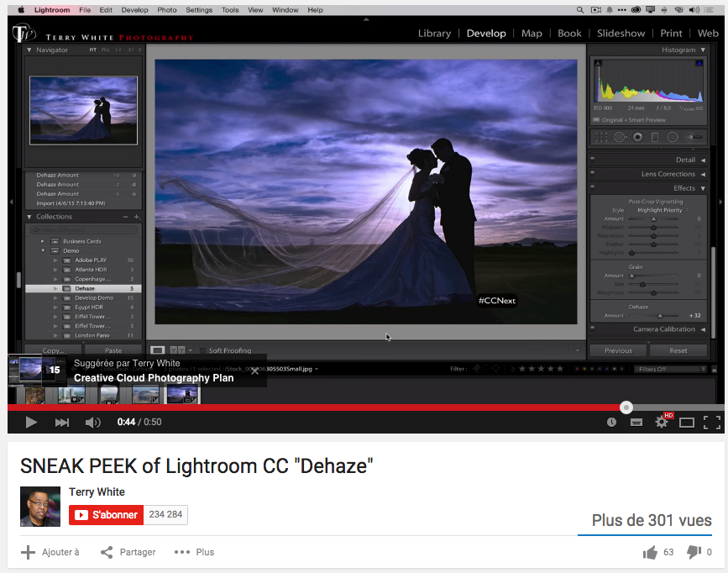
Task: Skip to the next video
Action: 62,422
